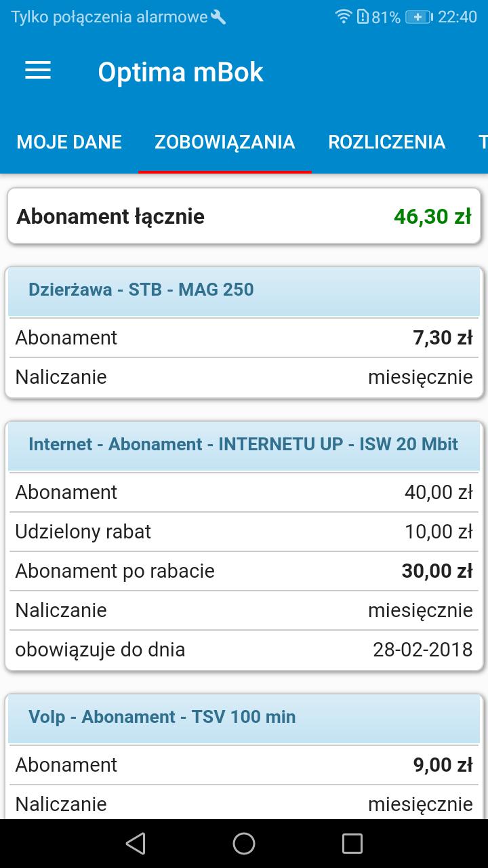The image size is (488, 868).
Task: Tap the clock time in status bar
Action: (x=457, y=17)
